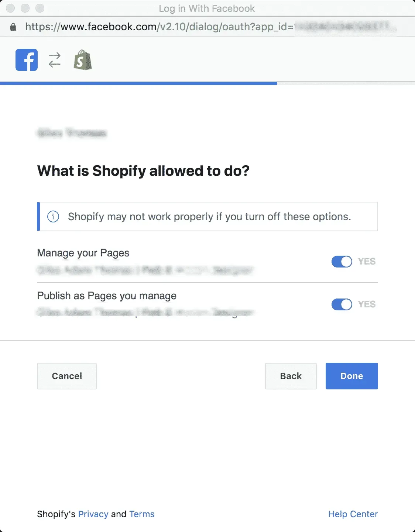Image resolution: width=415 pixels, height=532 pixels.
Task: Open the Help Center link
Action: pos(353,514)
